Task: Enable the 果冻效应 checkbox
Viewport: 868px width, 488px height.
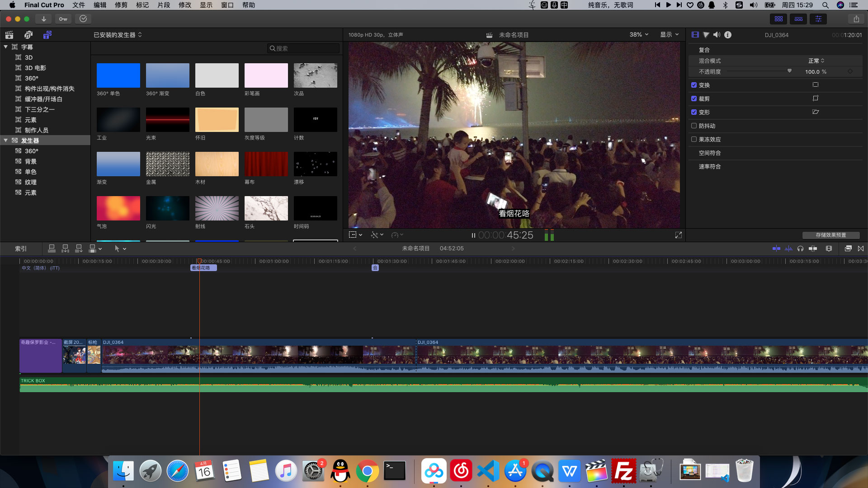Action: [694, 139]
